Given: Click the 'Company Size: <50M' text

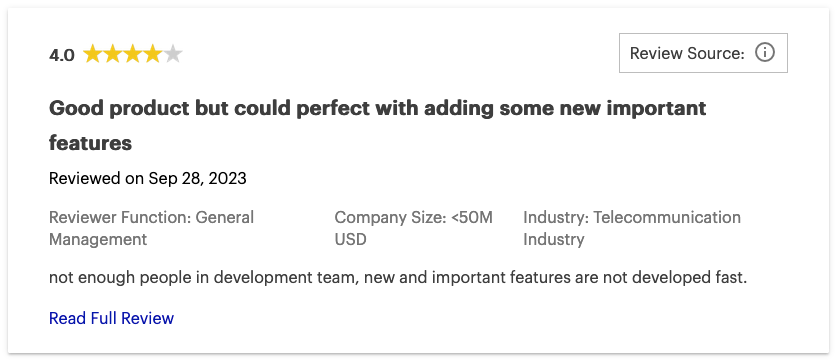Looking at the screenshot, I should pos(414,217).
